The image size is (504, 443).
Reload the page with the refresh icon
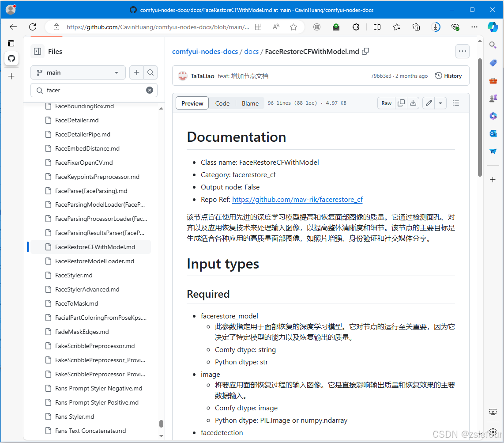click(x=33, y=27)
